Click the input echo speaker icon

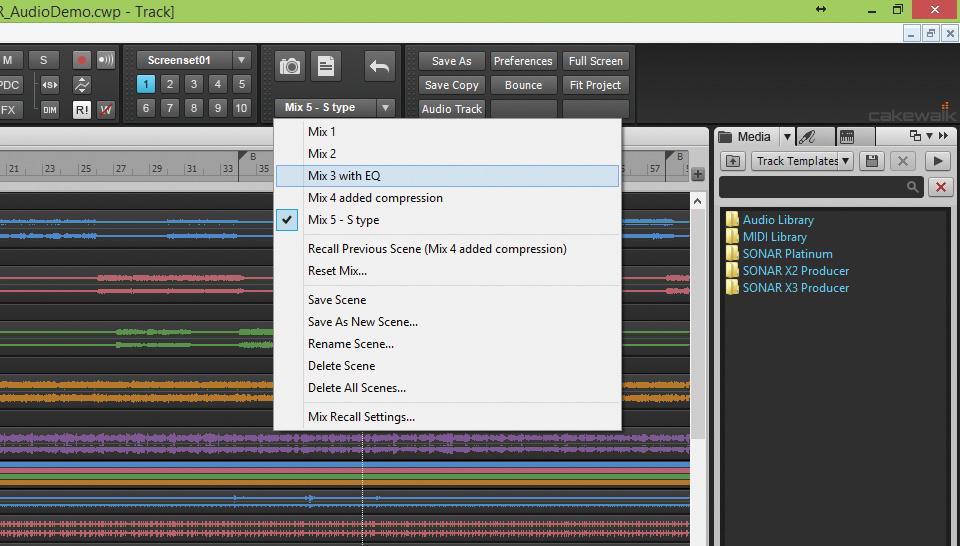coord(106,60)
